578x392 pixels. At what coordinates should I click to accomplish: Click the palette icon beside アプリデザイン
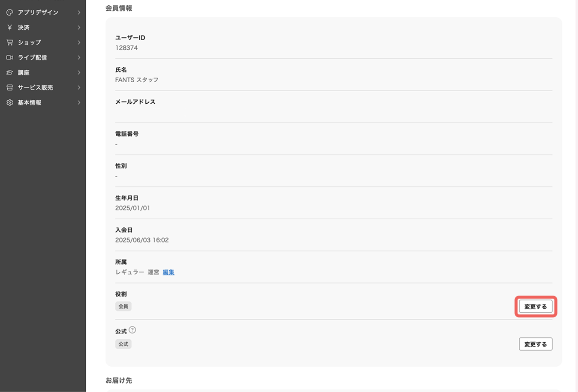(x=9, y=12)
